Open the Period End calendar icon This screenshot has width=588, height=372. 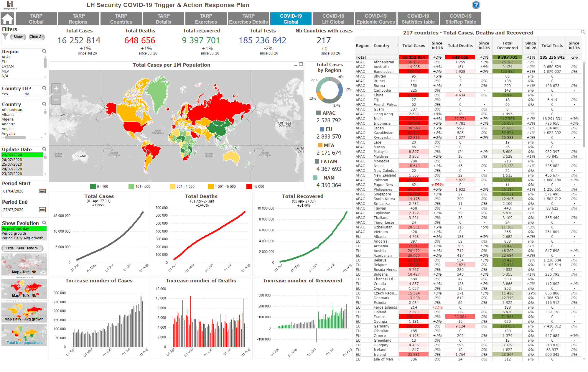click(x=42, y=210)
